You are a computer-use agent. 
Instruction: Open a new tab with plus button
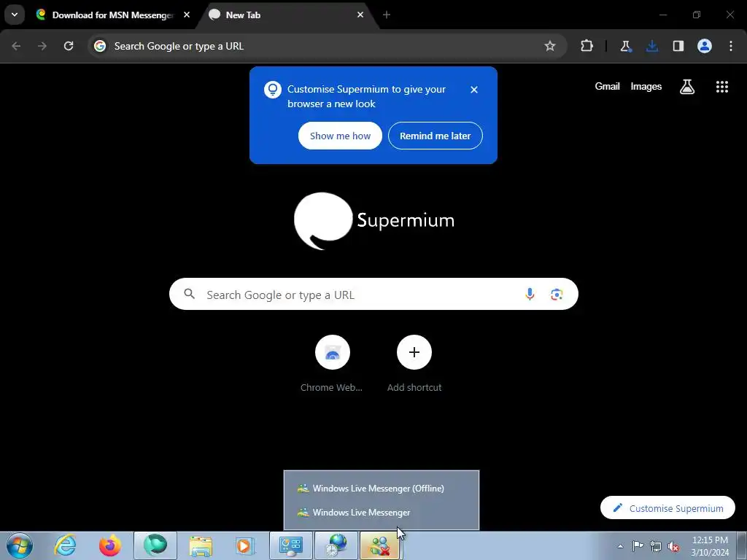pyautogui.click(x=387, y=15)
